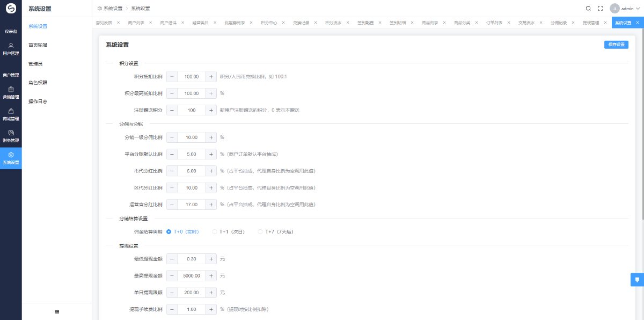
Task: Click the 保存设置 button
Action: [x=616, y=45]
